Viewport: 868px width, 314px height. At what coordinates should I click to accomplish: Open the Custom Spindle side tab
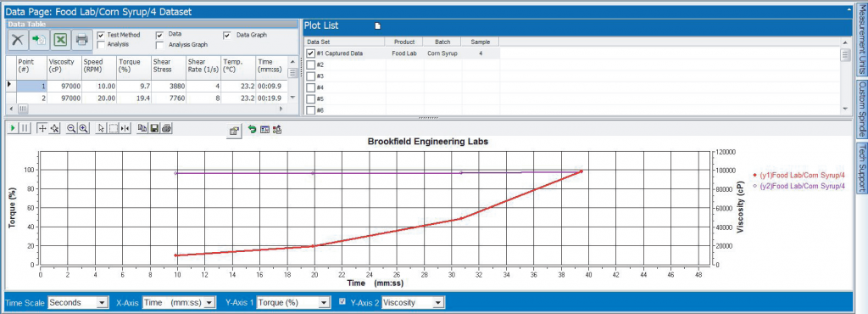pyautogui.click(x=861, y=109)
